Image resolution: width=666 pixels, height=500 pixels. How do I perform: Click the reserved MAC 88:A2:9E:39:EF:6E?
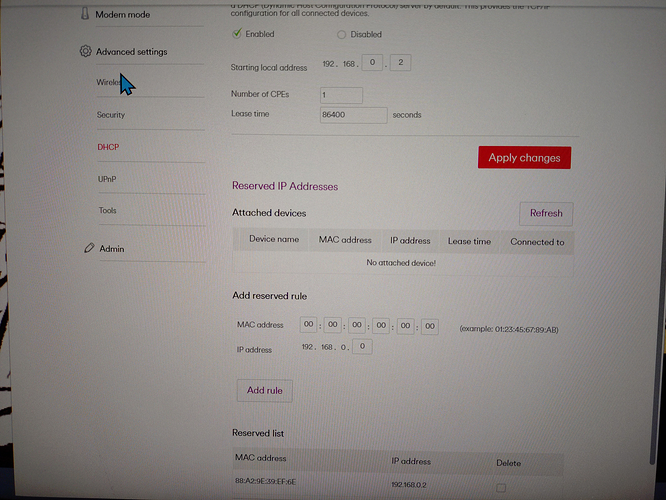tap(265, 481)
